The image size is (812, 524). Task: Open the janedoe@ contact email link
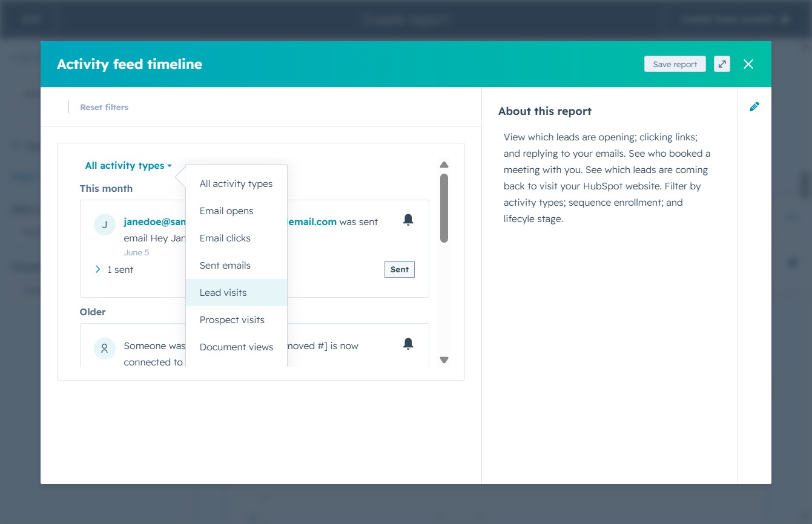pos(154,222)
